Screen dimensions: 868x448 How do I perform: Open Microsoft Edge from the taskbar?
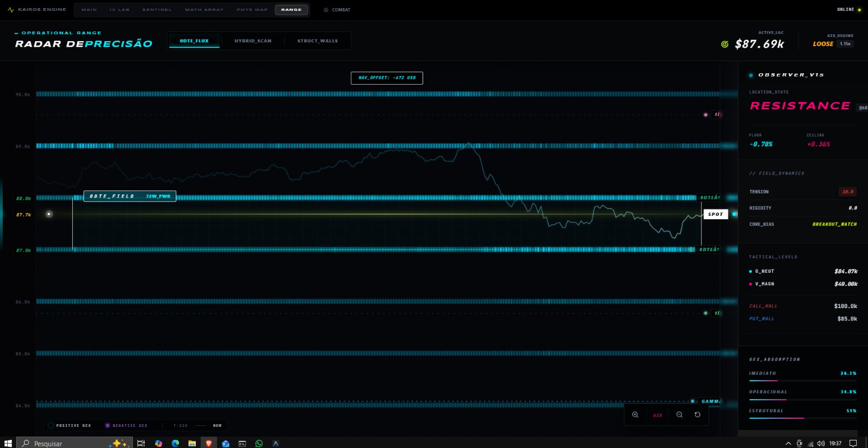click(175, 443)
